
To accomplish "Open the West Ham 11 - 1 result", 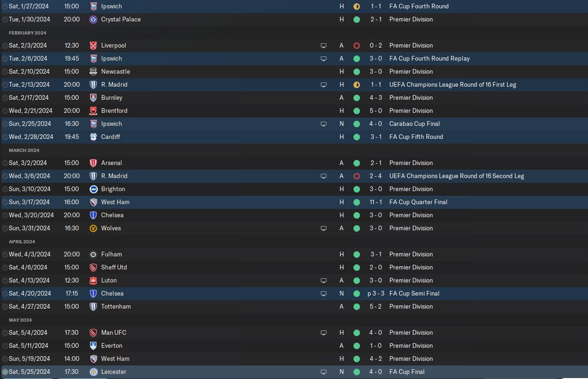I will tap(375, 202).
